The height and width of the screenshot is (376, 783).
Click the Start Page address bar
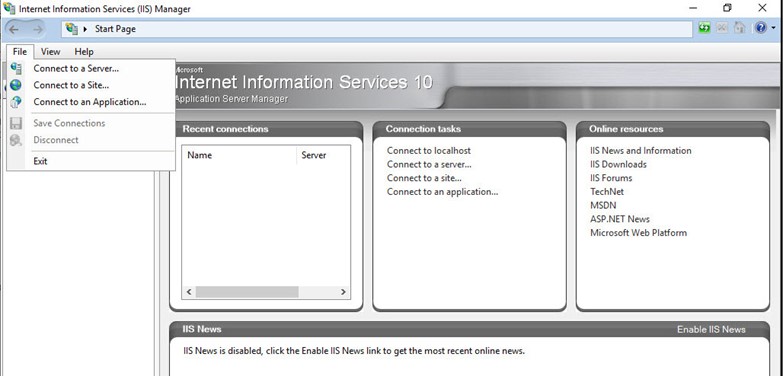[x=377, y=29]
